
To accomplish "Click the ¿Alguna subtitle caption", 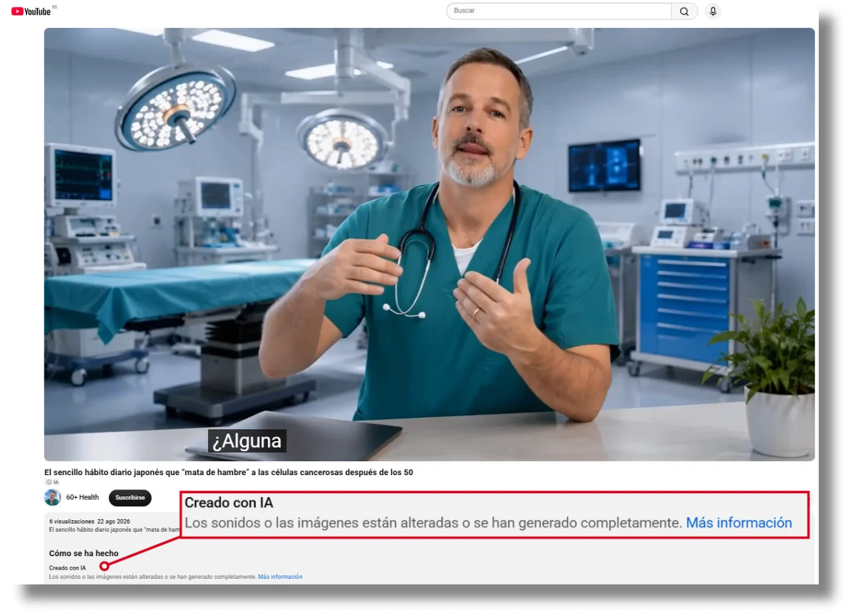I will pyautogui.click(x=247, y=441).
